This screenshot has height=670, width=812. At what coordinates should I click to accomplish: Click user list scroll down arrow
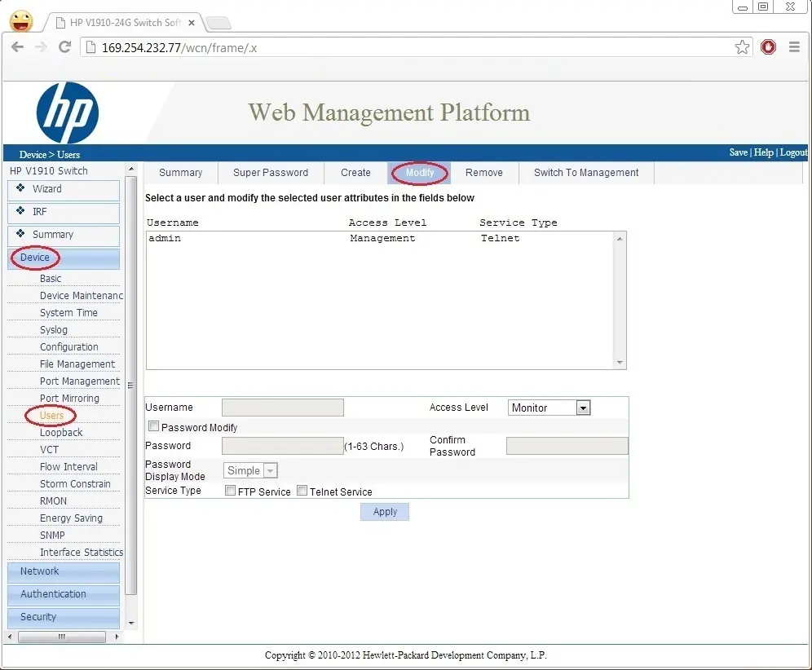click(x=620, y=363)
